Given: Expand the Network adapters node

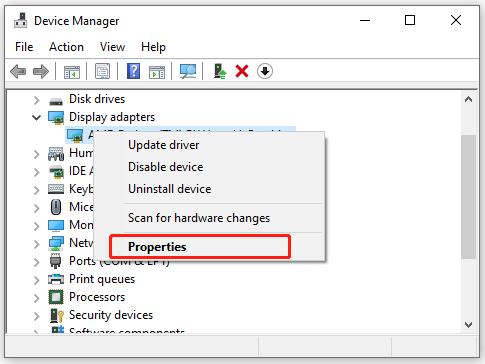Looking at the screenshot, I should pyautogui.click(x=36, y=244).
